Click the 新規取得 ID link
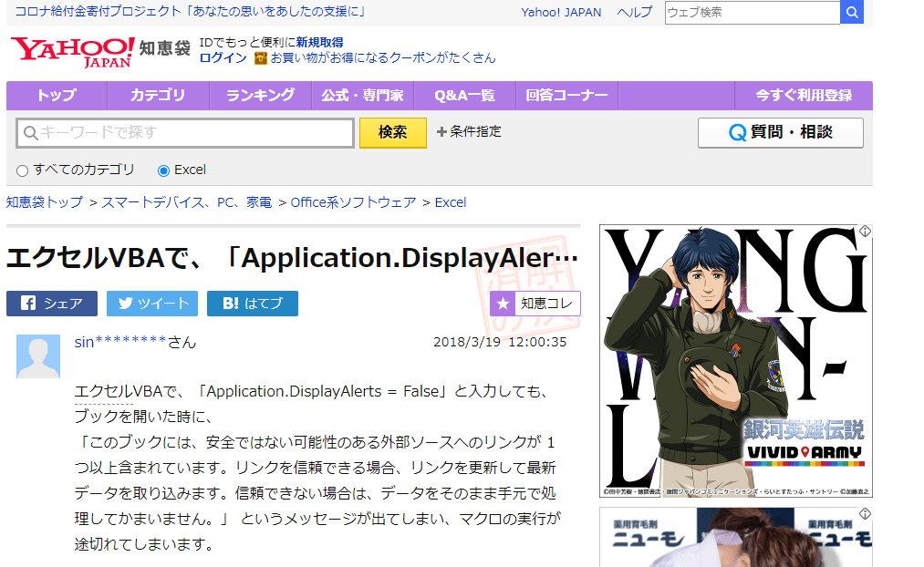 [x=319, y=43]
